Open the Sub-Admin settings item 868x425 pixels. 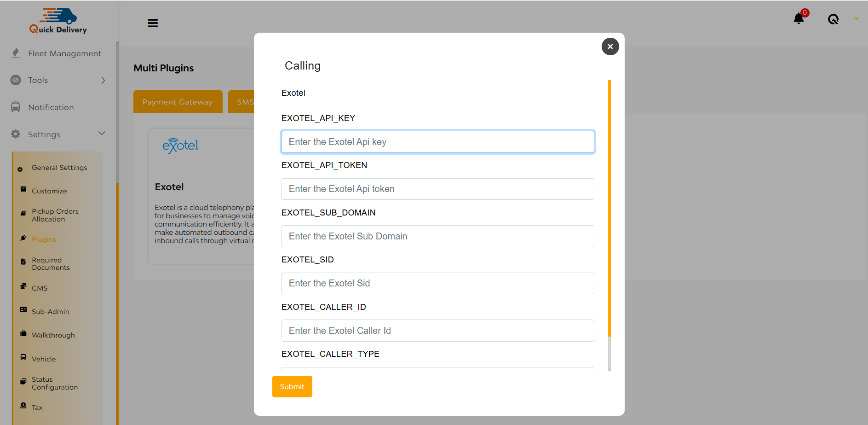pos(51,312)
